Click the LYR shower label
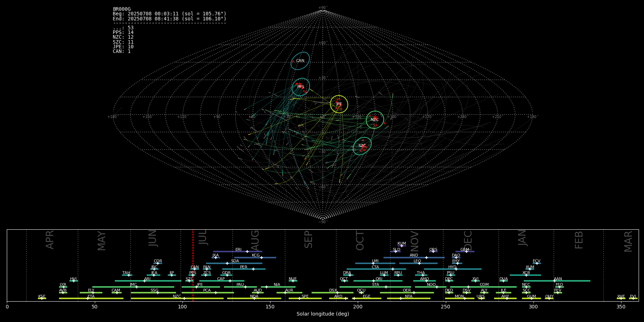Screen dimensions: 644x322 (63, 285)
